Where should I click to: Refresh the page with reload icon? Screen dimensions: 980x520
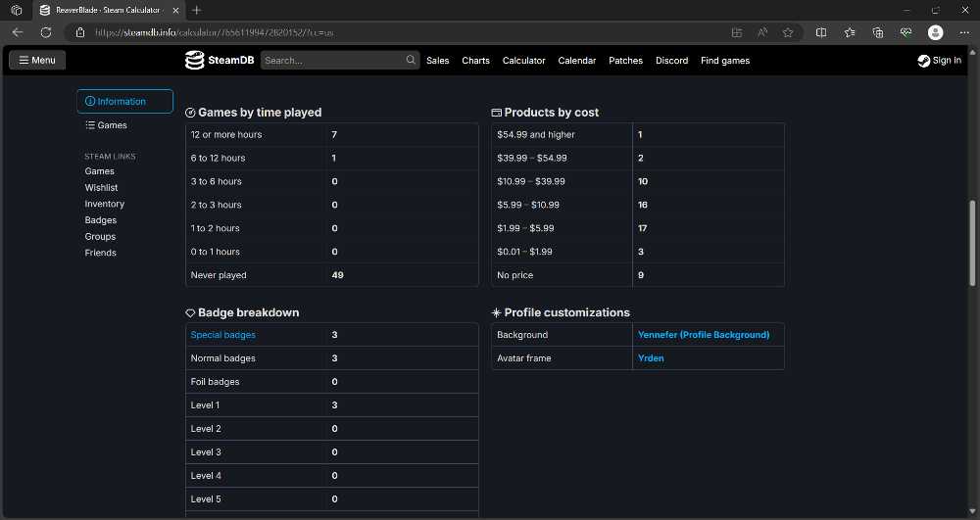[46, 32]
